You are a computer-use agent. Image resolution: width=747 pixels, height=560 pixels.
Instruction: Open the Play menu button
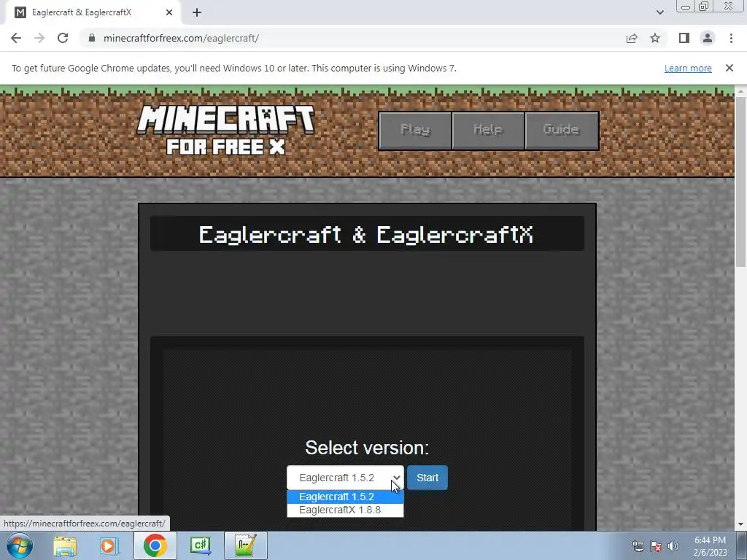[415, 131]
